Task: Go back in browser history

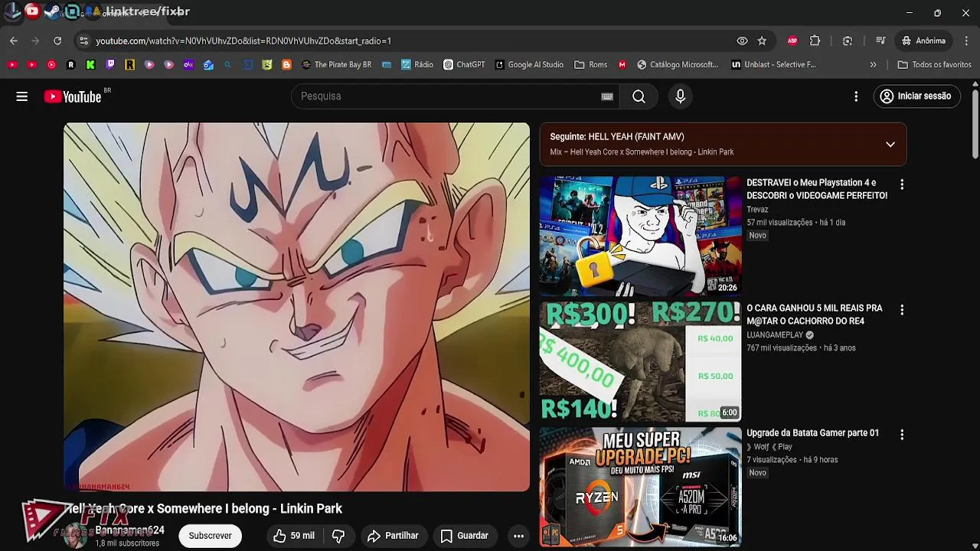Action: tap(14, 41)
